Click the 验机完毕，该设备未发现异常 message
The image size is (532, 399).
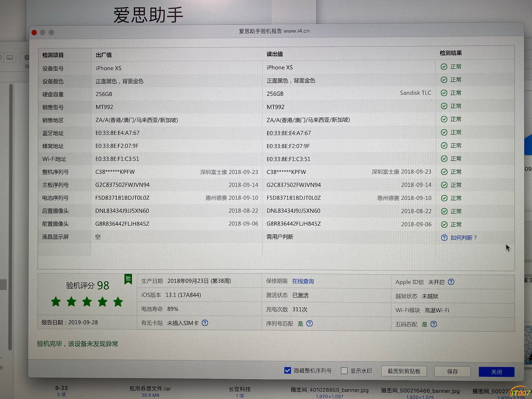coord(77,344)
